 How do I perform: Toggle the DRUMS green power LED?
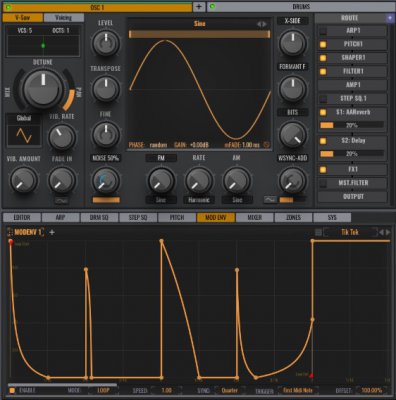(213, 7)
